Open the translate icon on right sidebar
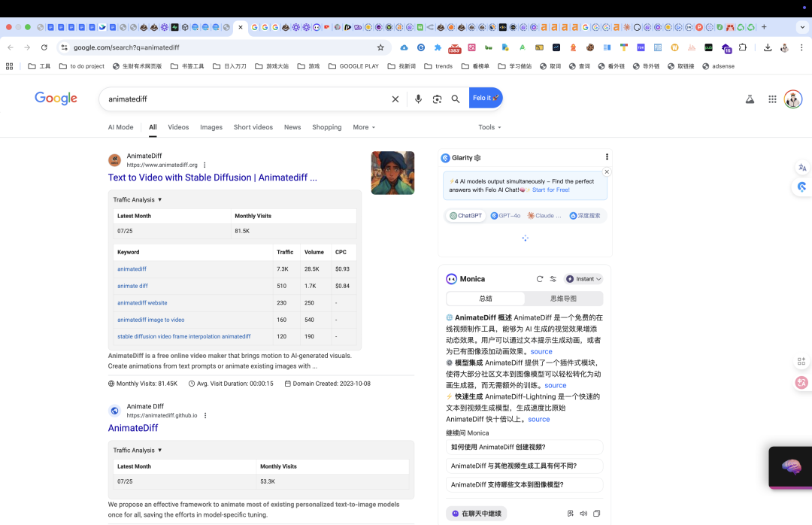812x525 pixels. [x=802, y=168]
